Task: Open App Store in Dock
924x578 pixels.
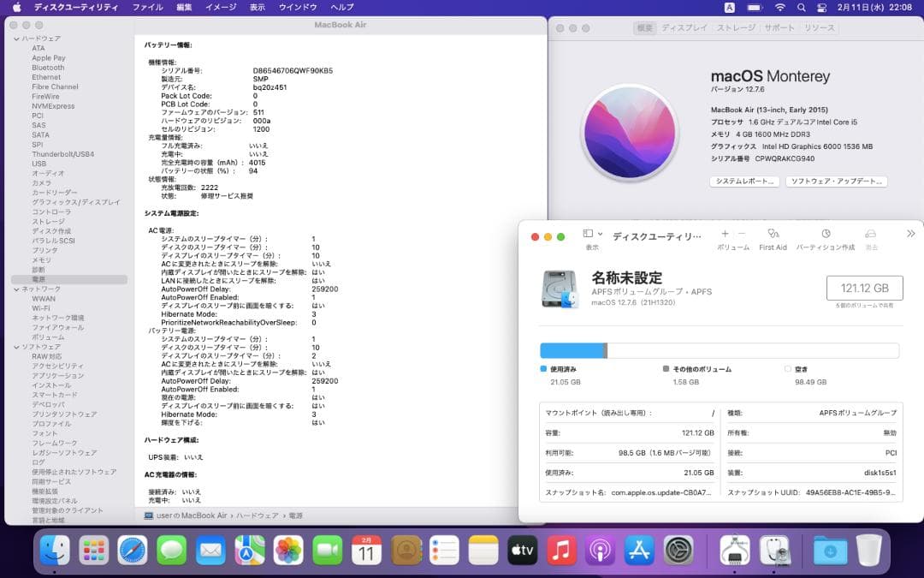Action: (639, 551)
